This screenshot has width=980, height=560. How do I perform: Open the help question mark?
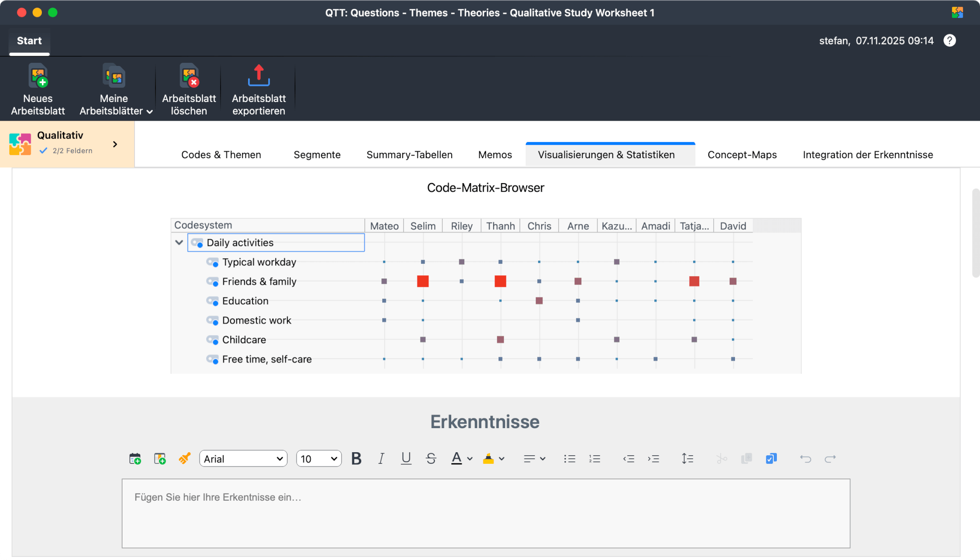[949, 41]
